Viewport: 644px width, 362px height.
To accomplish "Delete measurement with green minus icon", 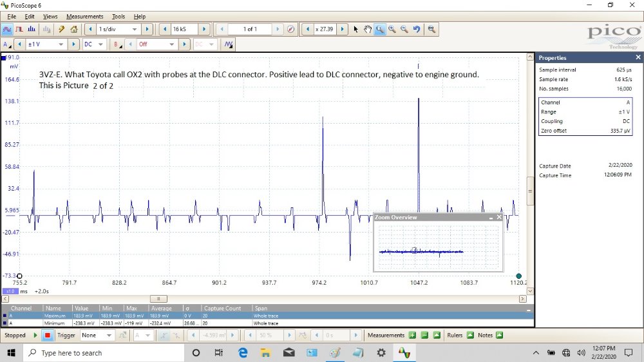I will click(x=424, y=336).
